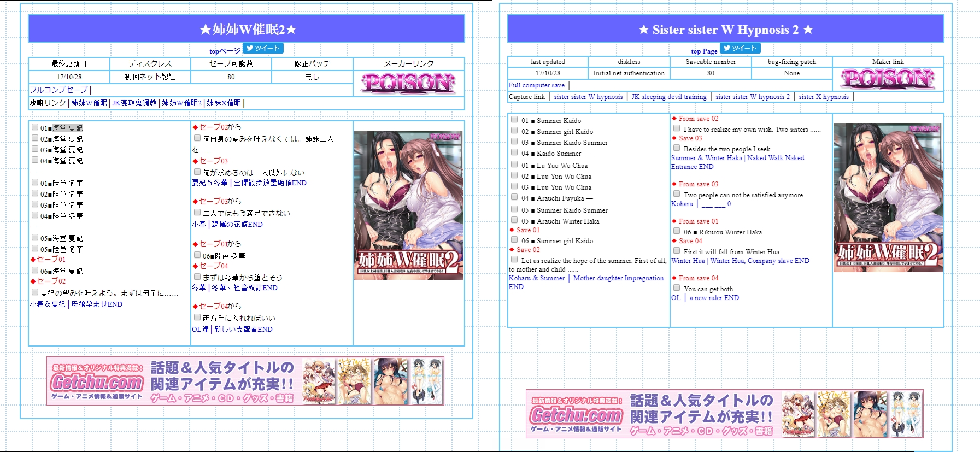Click the cover image on the Japanese page

(408, 205)
